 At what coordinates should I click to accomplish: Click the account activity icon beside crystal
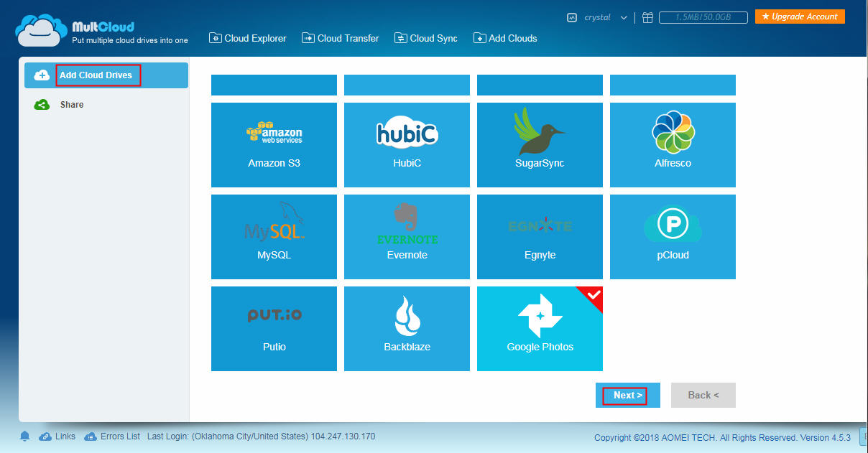(x=572, y=17)
